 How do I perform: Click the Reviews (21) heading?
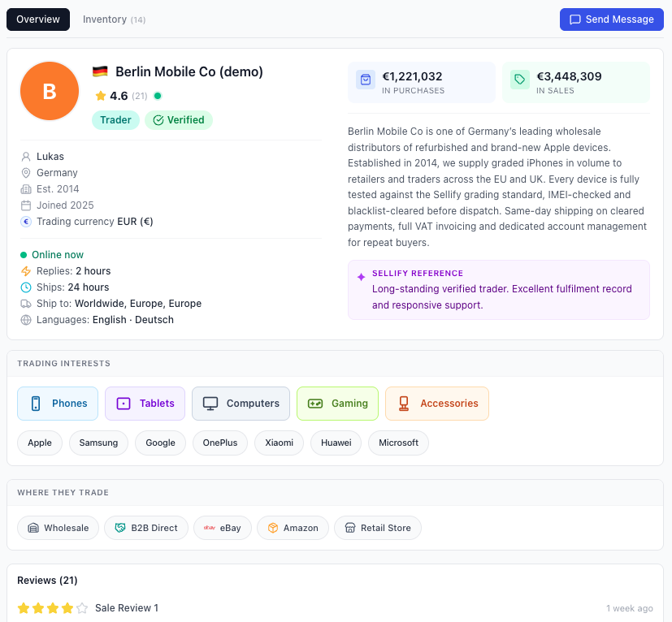click(47, 581)
